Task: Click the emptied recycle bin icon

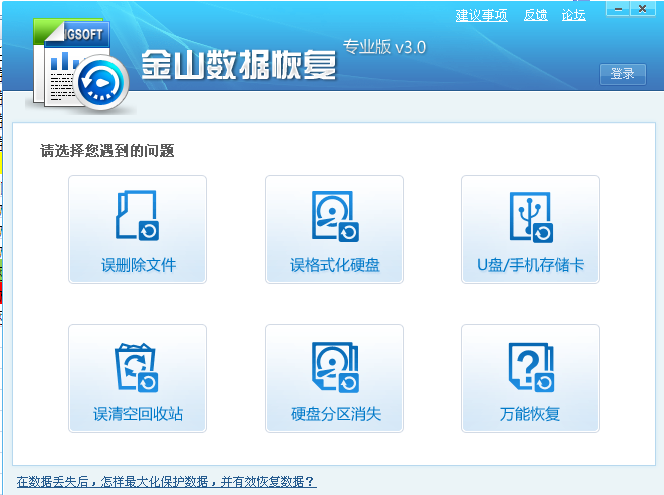Action: point(137,367)
